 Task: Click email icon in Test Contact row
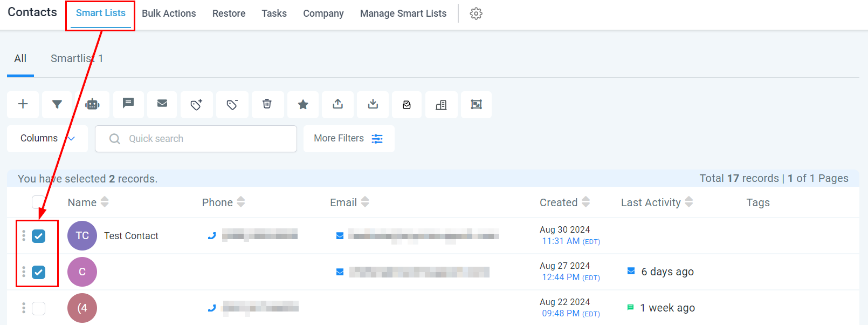[x=340, y=235]
